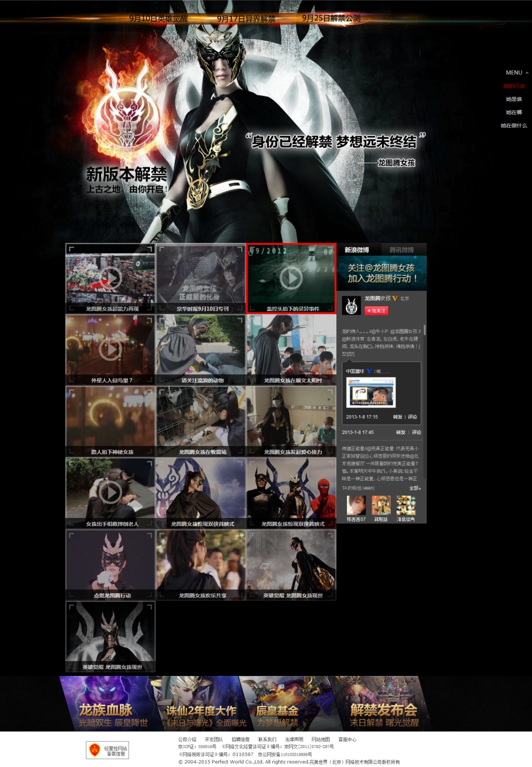This screenshot has width=532, height=767.
Task: Click the red 加关注 follow button
Action: (x=376, y=310)
